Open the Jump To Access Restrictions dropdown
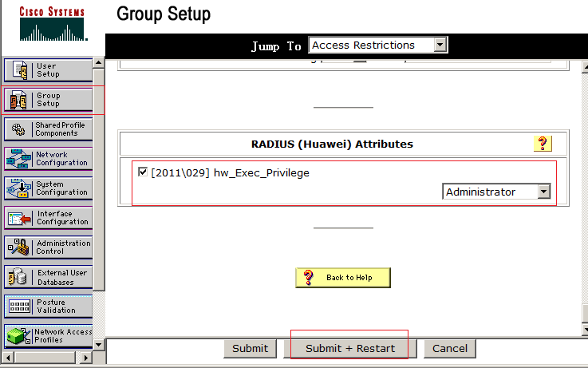The width and height of the screenshot is (588, 368). 377,45
